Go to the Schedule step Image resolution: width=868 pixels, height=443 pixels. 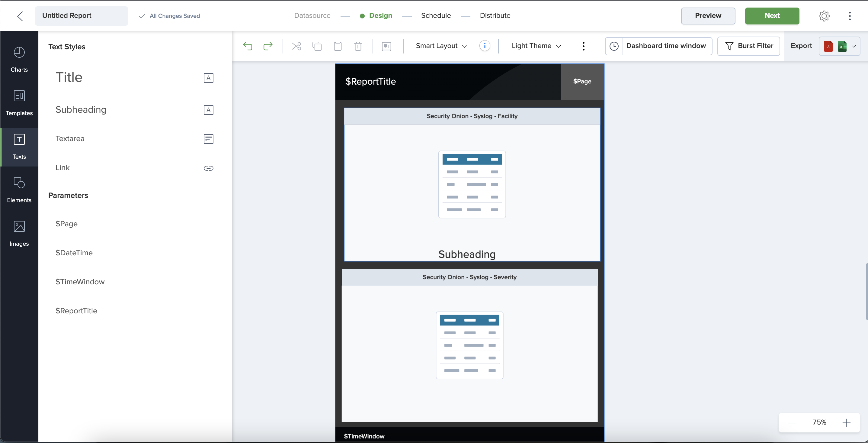[x=436, y=15]
